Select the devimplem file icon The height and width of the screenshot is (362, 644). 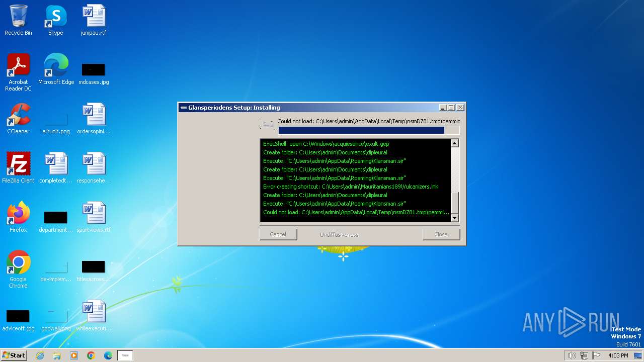click(x=56, y=271)
